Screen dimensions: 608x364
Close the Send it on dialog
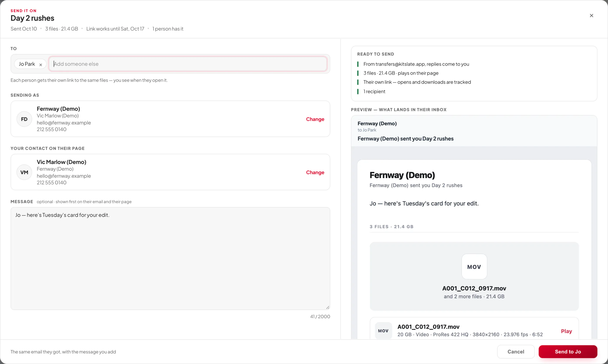(x=591, y=15)
